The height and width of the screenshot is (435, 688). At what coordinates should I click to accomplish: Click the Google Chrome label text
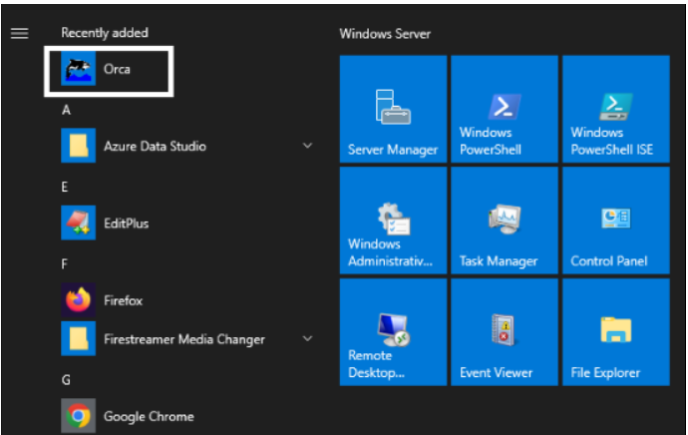point(149,416)
